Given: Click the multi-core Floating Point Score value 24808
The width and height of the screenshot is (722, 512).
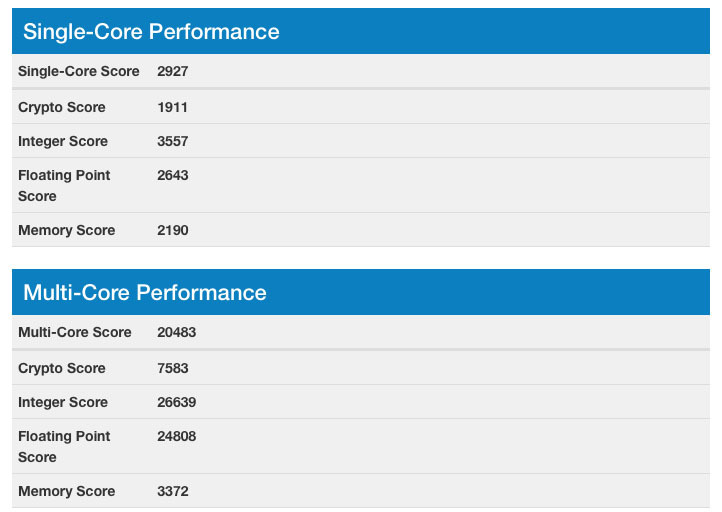Looking at the screenshot, I should (x=177, y=436).
